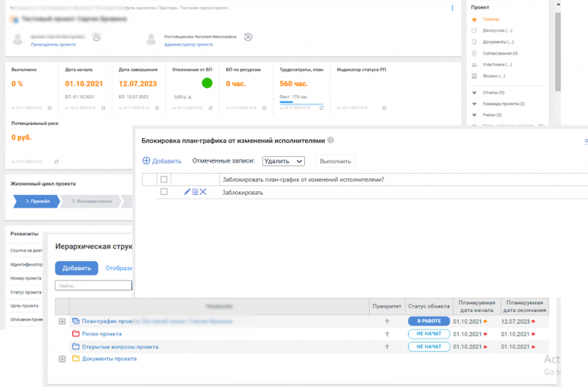Click the red Риски проекта folder icon

76,334
